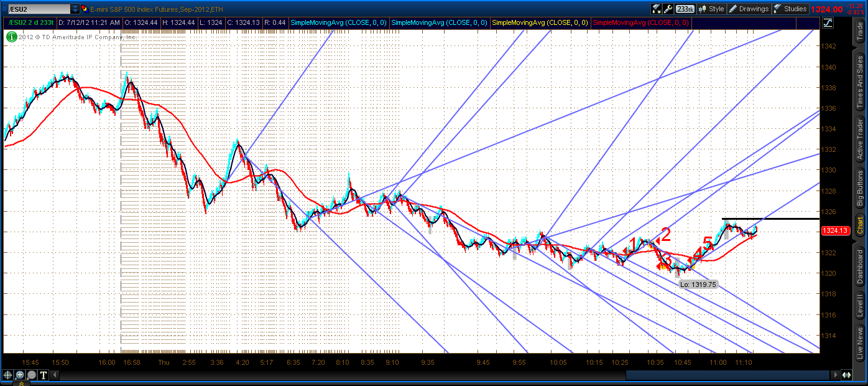Screen dimensions: 868x386
Task: Click the /ESU2 2 d 233t header label
Action: pos(30,22)
